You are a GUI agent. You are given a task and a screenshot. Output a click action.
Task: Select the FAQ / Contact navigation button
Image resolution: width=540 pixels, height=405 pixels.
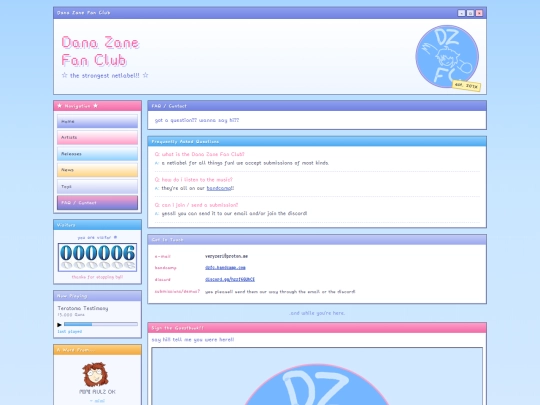pos(97,203)
